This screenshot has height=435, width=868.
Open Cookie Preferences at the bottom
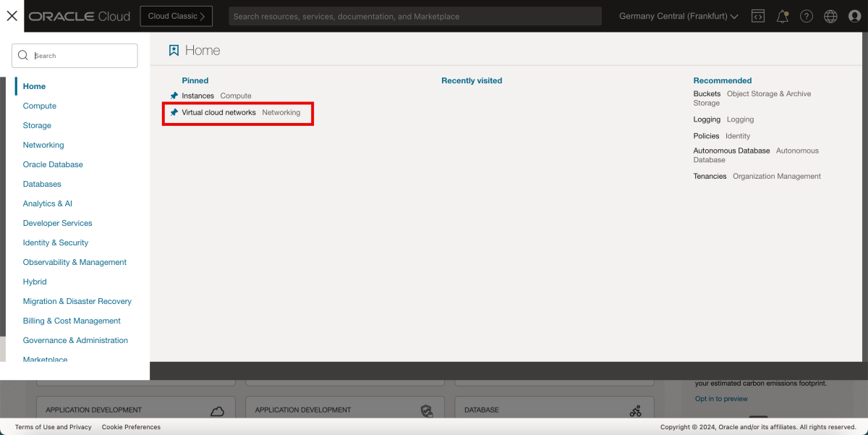131,427
